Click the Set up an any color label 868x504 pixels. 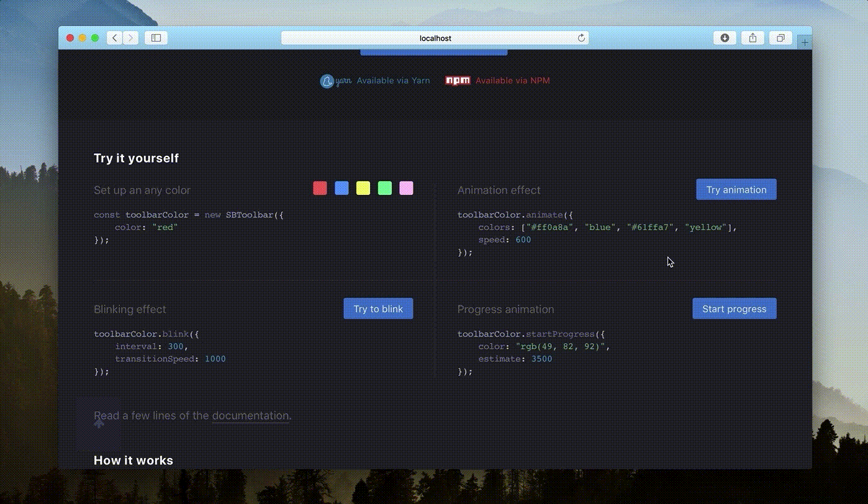point(142,190)
